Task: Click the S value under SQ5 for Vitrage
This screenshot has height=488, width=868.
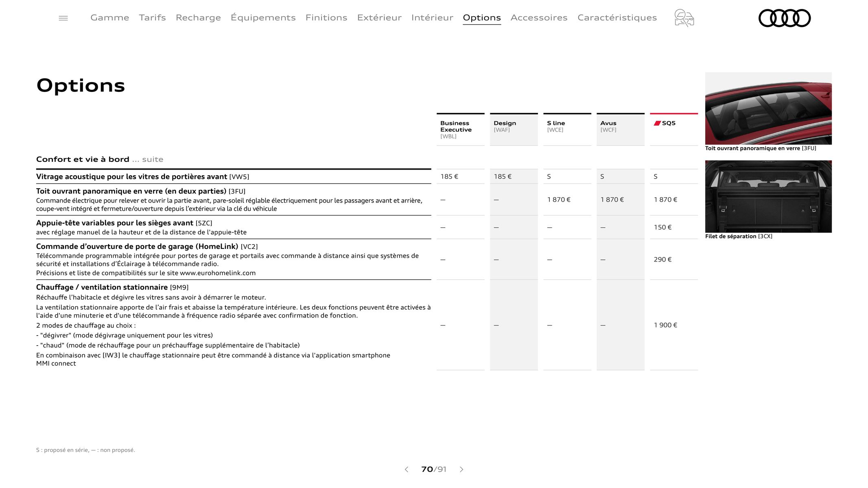Action: pos(656,176)
